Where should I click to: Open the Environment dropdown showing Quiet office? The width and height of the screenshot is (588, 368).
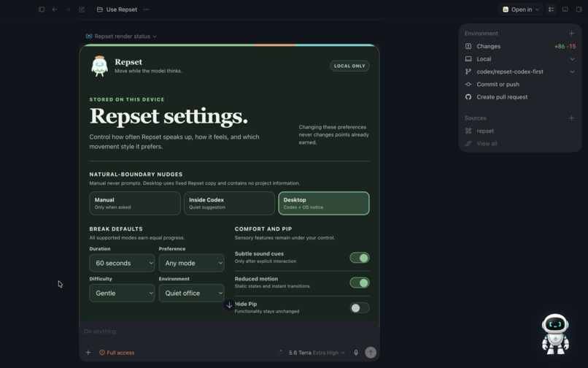(x=191, y=293)
